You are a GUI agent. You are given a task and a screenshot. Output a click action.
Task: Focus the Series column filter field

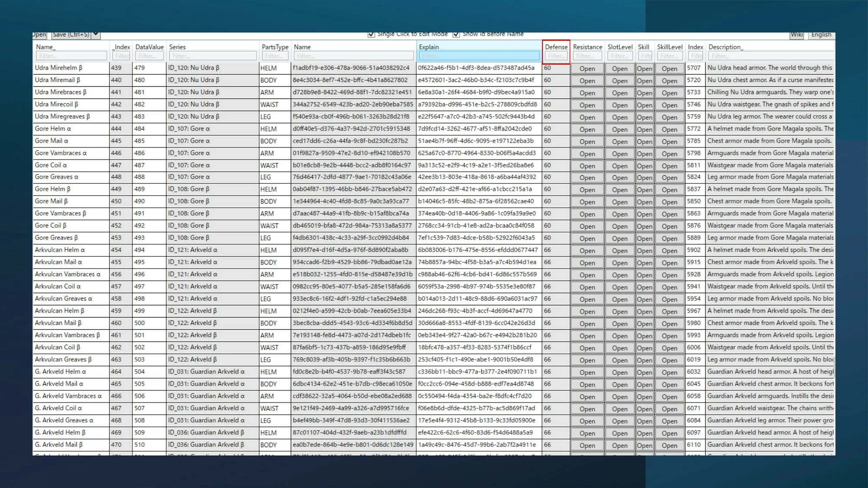pyautogui.click(x=213, y=56)
